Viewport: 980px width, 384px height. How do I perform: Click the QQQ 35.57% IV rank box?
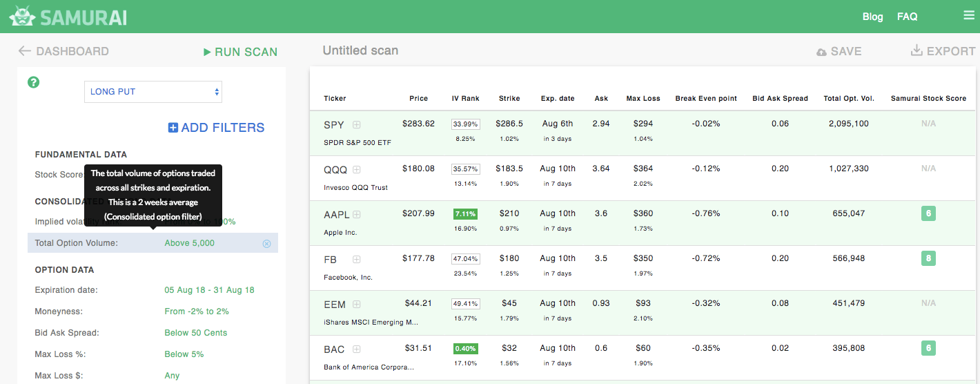pyautogui.click(x=465, y=169)
